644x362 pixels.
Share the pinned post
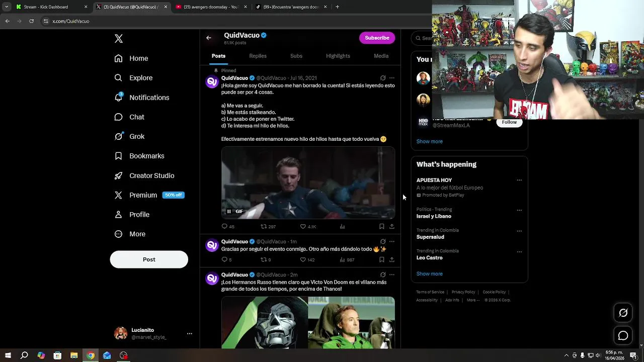click(x=392, y=226)
